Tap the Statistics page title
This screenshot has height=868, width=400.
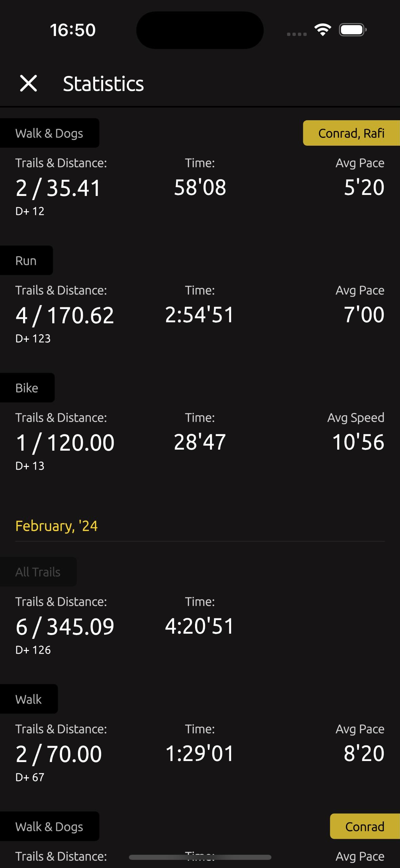coord(103,84)
